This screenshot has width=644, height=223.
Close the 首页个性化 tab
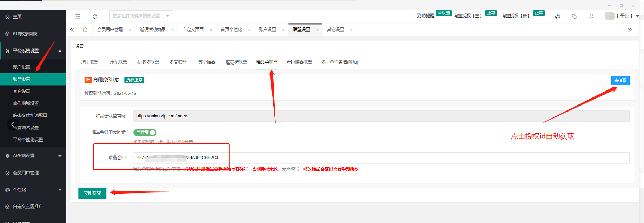tap(249, 30)
